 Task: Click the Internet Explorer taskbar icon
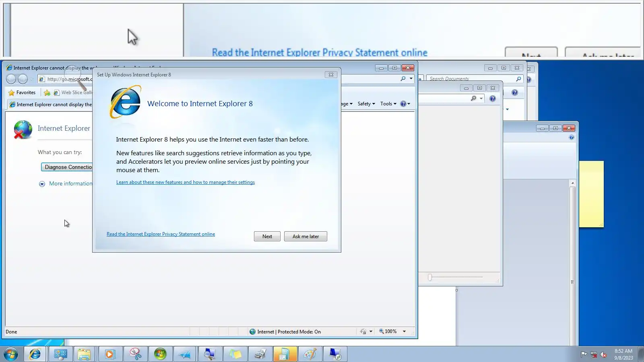coord(35,354)
